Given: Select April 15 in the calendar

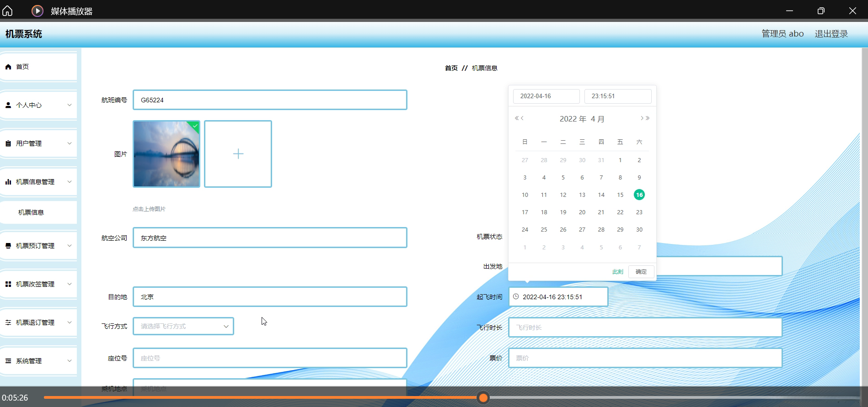Looking at the screenshot, I should pos(620,195).
